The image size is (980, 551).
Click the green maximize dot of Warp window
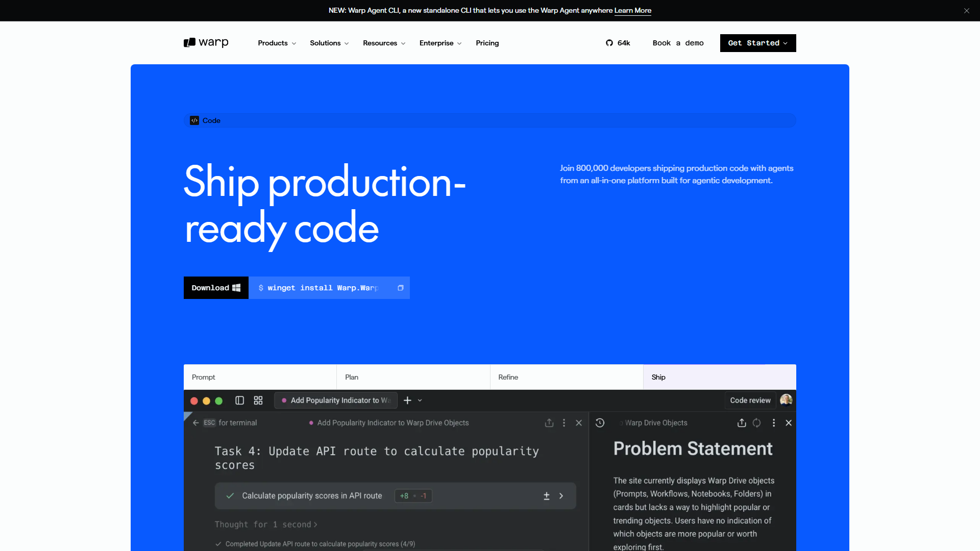(x=219, y=401)
